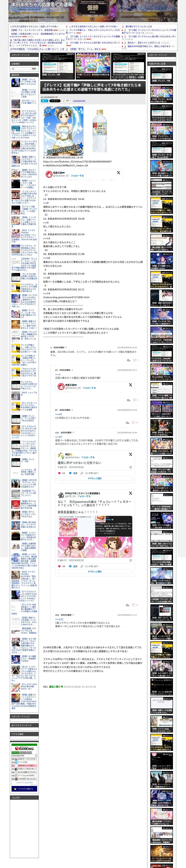
Task: Click the X ポスト share button
Action: point(55,101)
